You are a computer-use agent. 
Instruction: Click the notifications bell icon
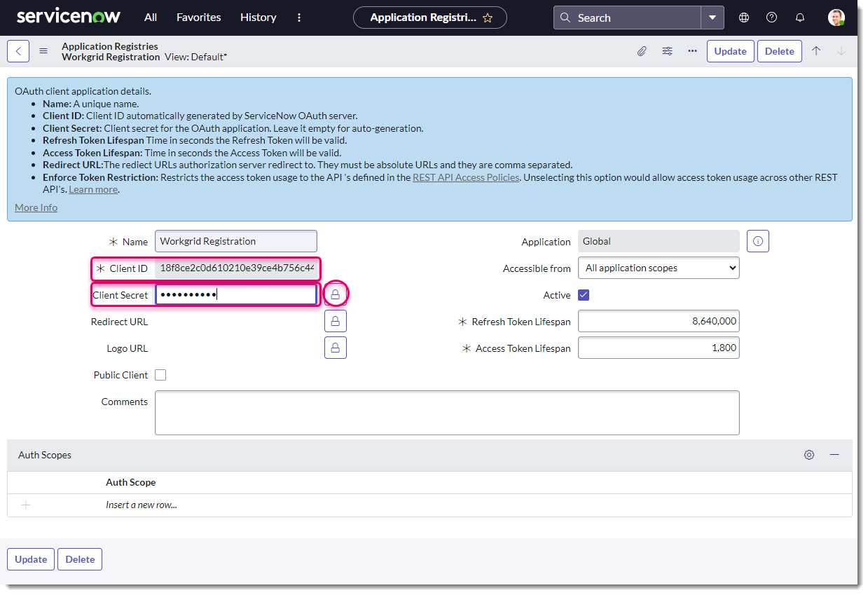click(x=799, y=17)
